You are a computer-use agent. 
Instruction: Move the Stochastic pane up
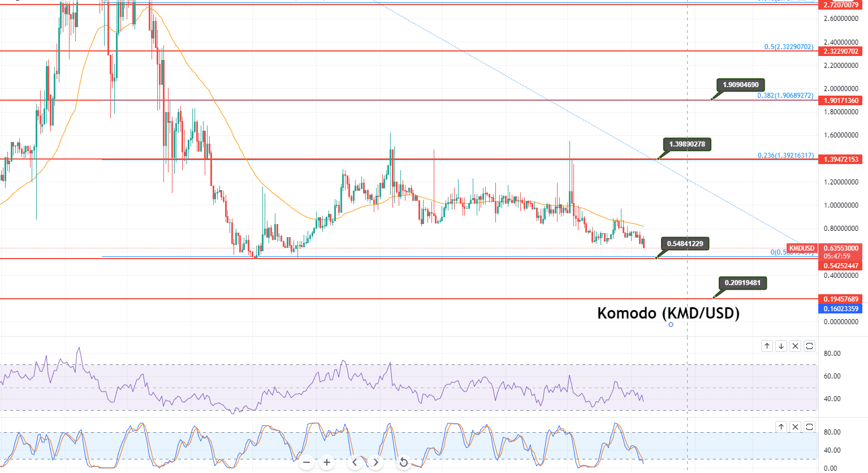click(781, 427)
